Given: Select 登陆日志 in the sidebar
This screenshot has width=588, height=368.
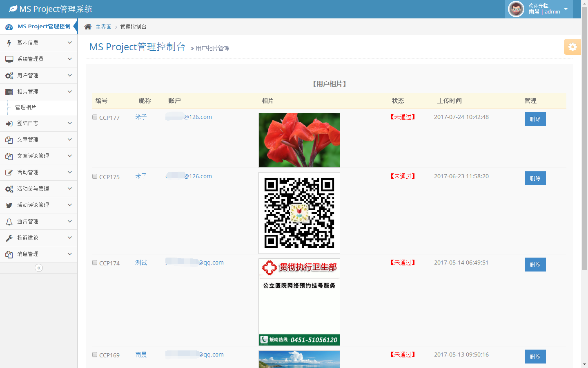Looking at the screenshot, I should pyautogui.click(x=28, y=123).
